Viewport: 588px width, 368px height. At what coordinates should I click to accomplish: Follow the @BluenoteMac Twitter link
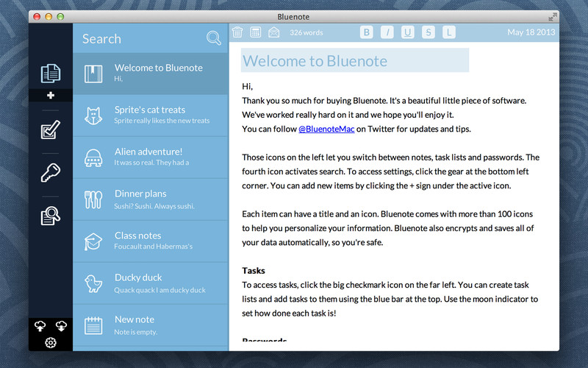pos(326,129)
